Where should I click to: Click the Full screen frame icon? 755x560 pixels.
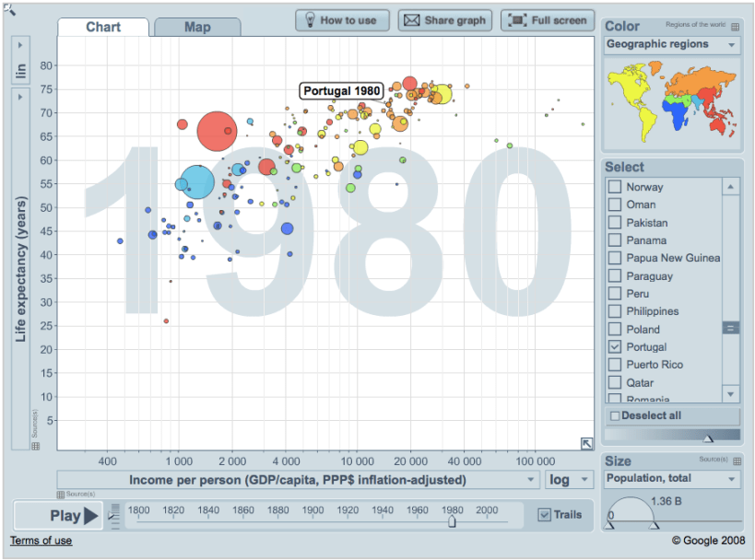517,20
